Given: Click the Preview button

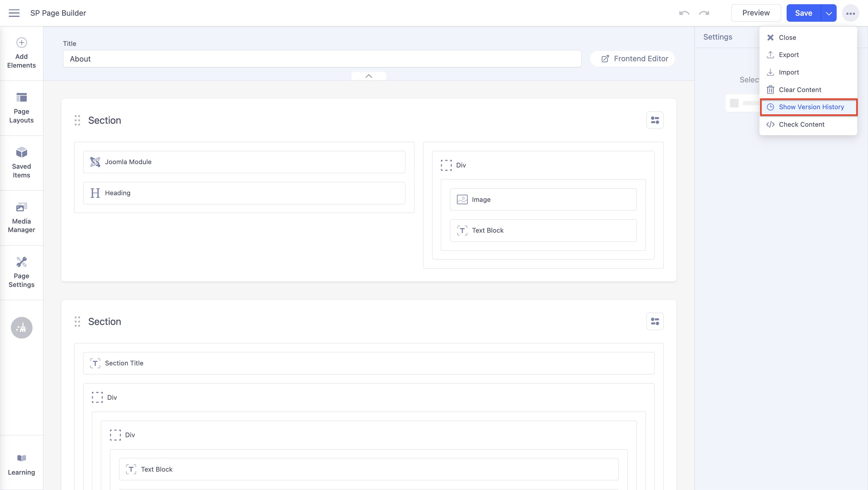Looking at the screenshot, I should [756, 13].
